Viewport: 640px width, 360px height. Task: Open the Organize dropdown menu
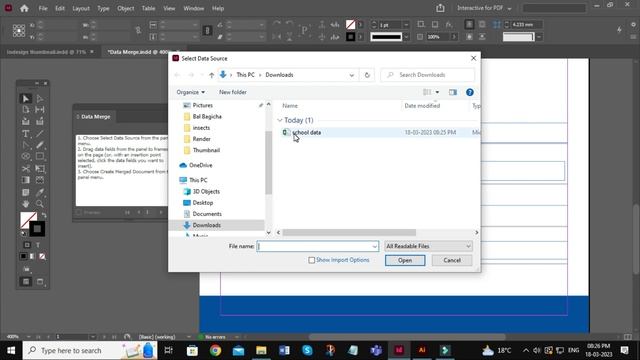tap(191, 92)
